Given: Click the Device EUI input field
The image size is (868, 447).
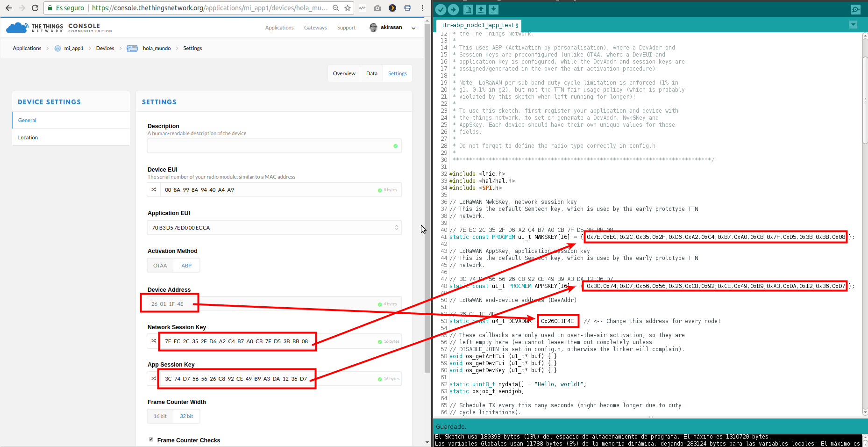Looking at the screenshot, I should pos(280,189).
